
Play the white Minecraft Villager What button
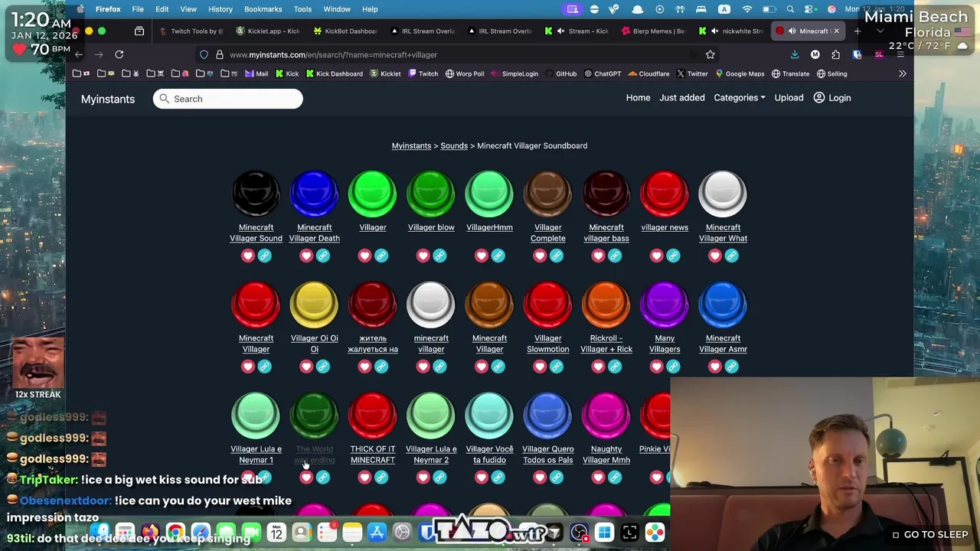click(x=723, y=194)
